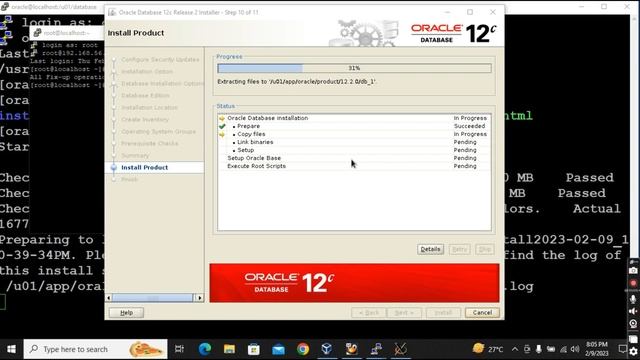Click the greyed Next button
Viewport: 640px width, 360px height.
coord(404,313)
